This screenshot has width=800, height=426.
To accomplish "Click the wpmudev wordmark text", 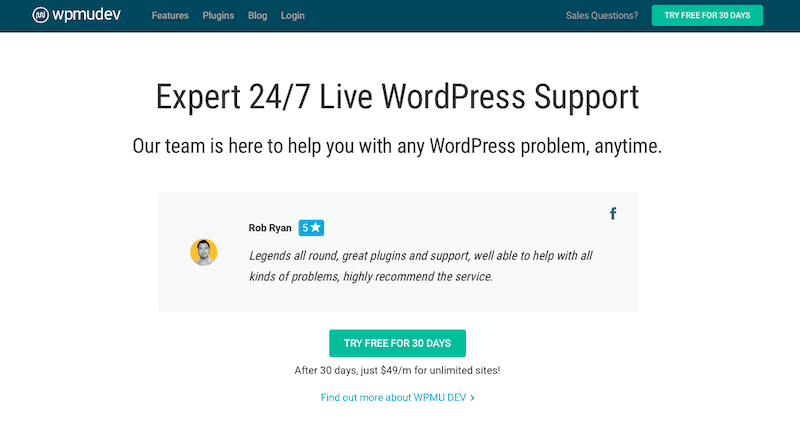I will 87,15.
